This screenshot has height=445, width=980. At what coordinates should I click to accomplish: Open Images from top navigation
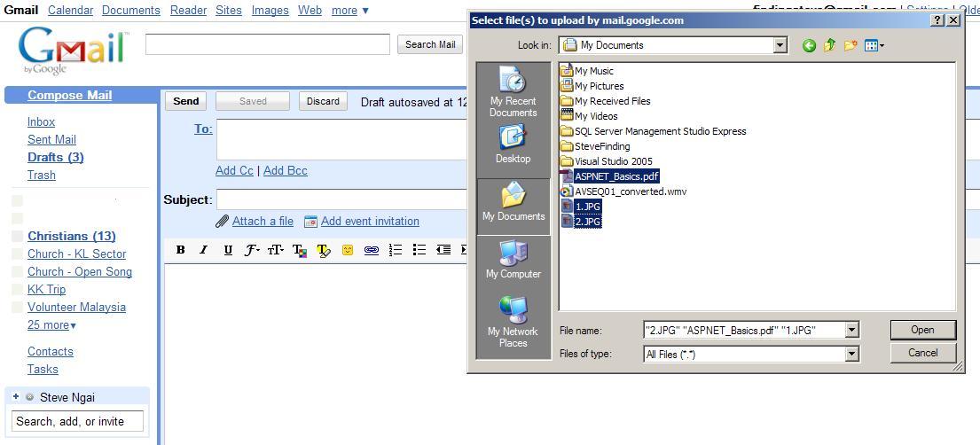pos(270,11)
